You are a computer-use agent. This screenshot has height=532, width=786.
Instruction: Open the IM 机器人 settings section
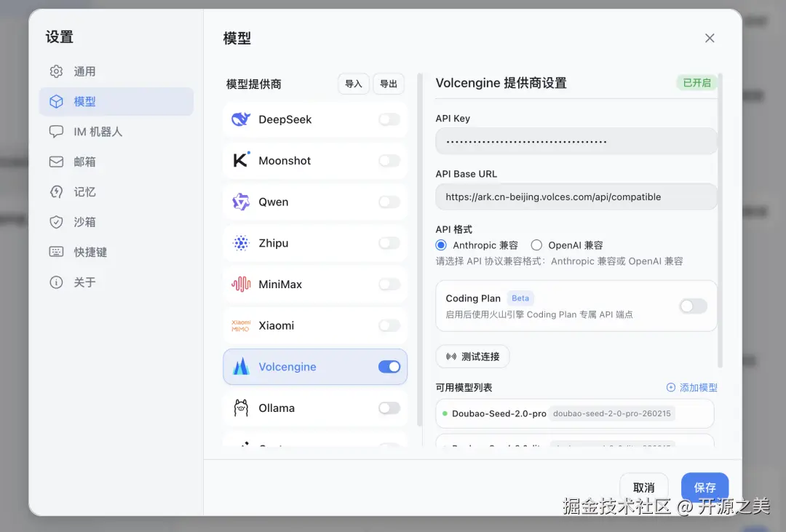116,132
